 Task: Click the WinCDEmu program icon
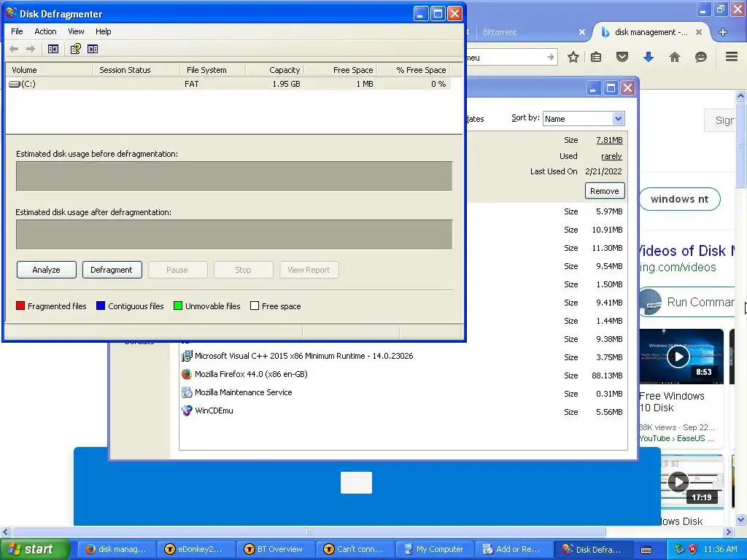pyautogui.click(x=186, y=411)
